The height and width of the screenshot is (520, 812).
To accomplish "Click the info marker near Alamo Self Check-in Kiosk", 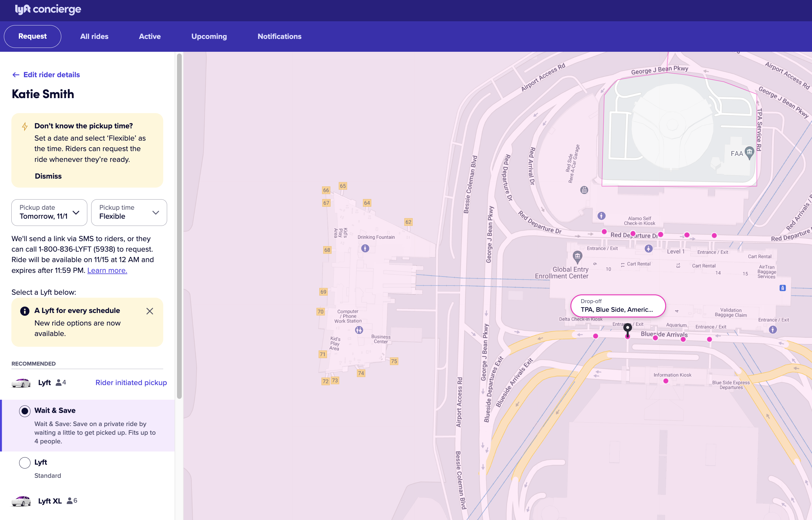I will tap(602, 216).
